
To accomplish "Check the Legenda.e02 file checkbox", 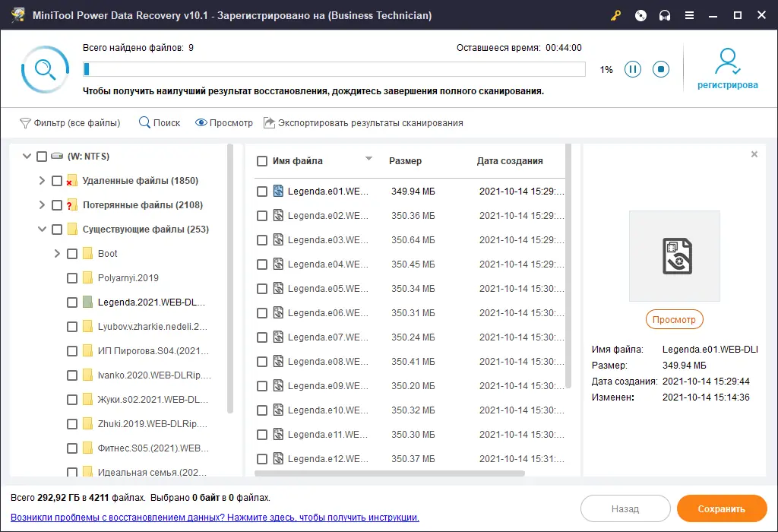I will pyautogui.click(x=262, y=215).
